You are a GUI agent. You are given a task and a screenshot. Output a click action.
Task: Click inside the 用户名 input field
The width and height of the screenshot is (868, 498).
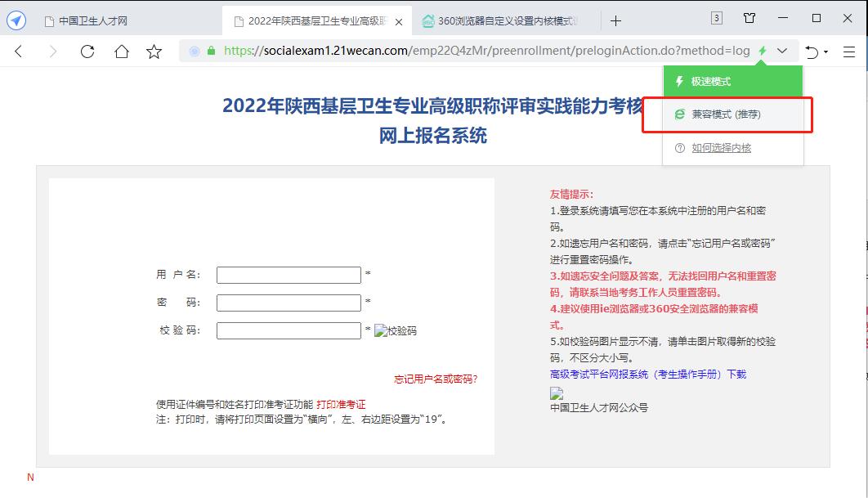[x=288, y=275]
